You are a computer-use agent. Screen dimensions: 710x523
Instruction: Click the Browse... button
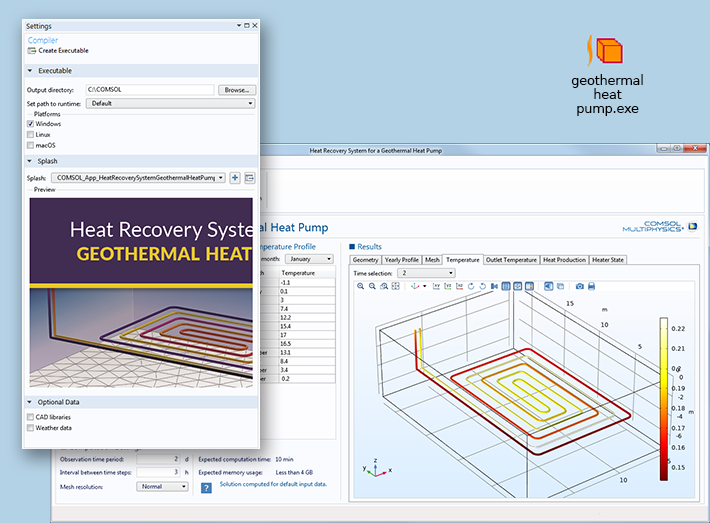236,90
